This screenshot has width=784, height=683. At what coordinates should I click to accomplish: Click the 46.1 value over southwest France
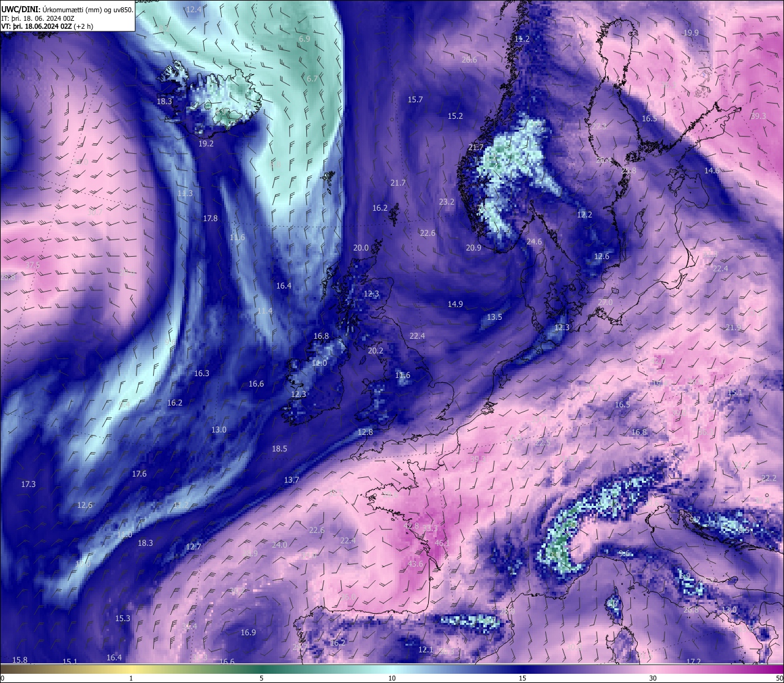click(442, 543)
